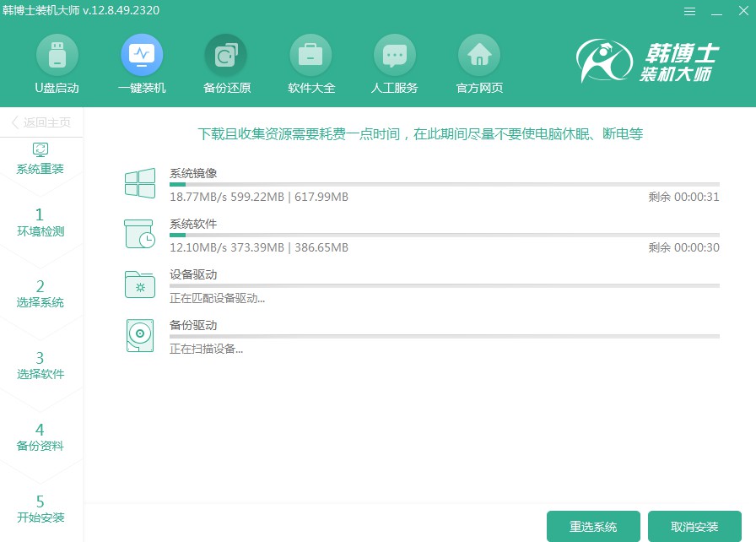Viewport: 756px width, 542px height.
Task: Jump to step 2 选择系统
Action: [40, 293]
